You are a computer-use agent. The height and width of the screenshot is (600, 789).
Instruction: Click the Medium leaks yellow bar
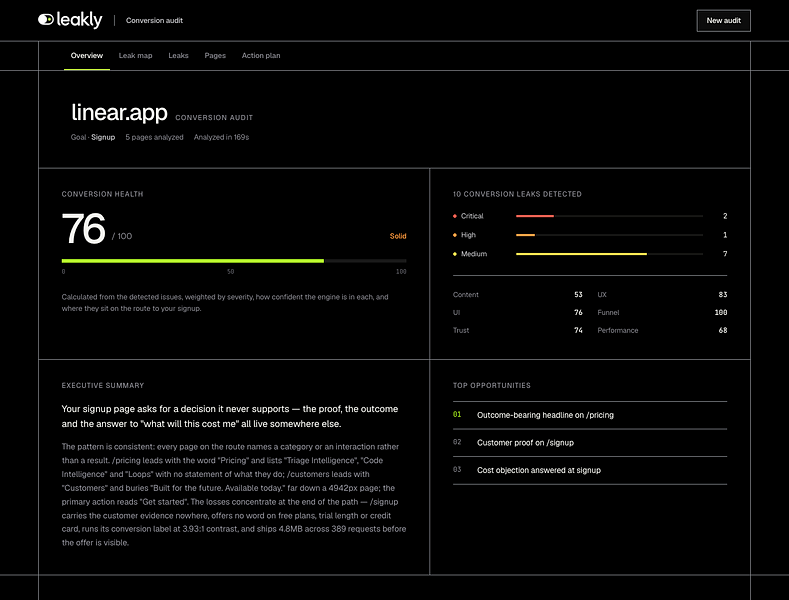581,254
